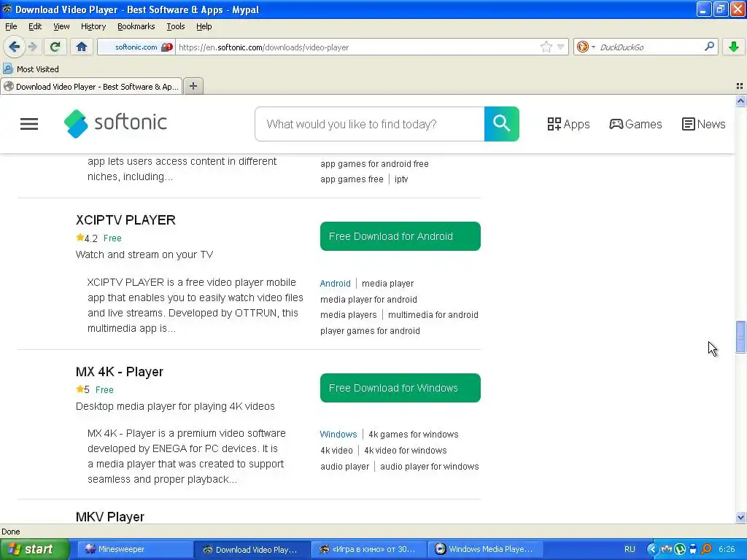Click the '4k games for windows' tag

pyautogui.click(x=413, y=435)
